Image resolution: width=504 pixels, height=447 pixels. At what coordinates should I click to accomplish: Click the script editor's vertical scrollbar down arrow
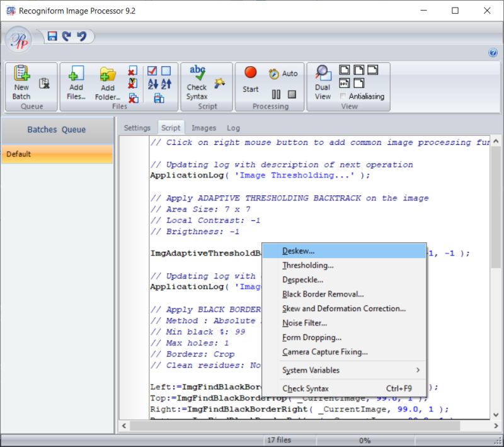496,414
